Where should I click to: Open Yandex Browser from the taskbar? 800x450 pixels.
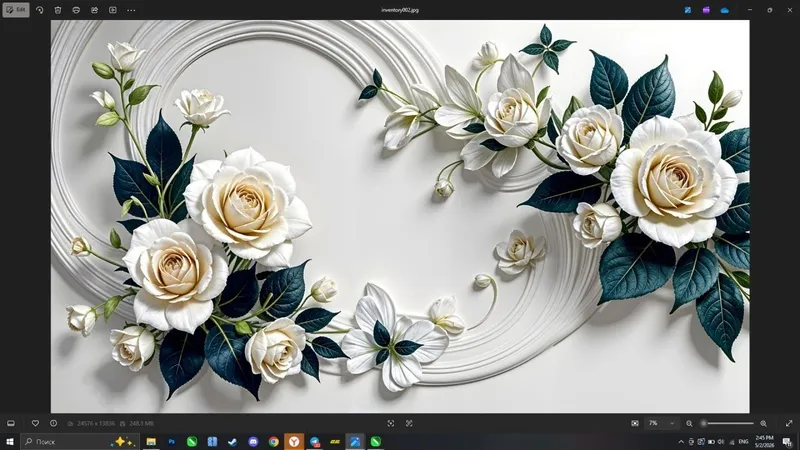pyautogui.click(x=294, y=442)
